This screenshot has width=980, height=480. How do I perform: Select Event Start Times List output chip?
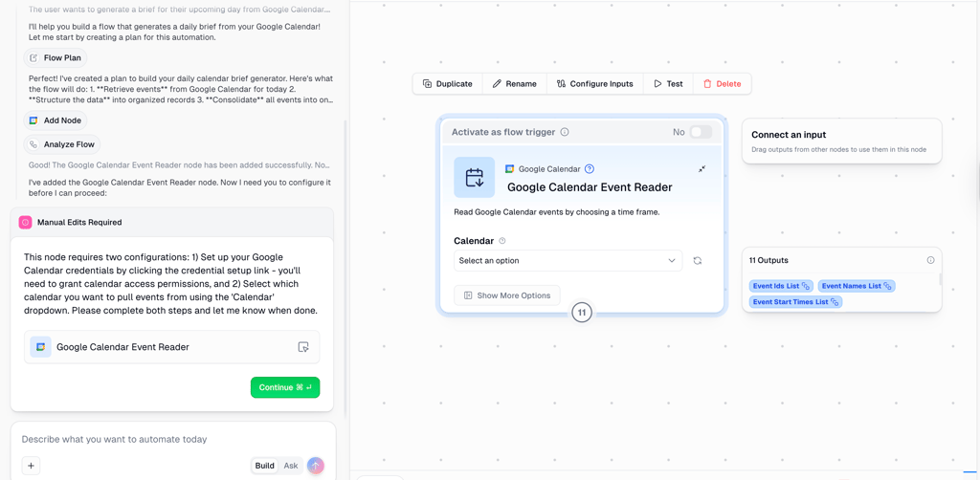click(795, 302)
